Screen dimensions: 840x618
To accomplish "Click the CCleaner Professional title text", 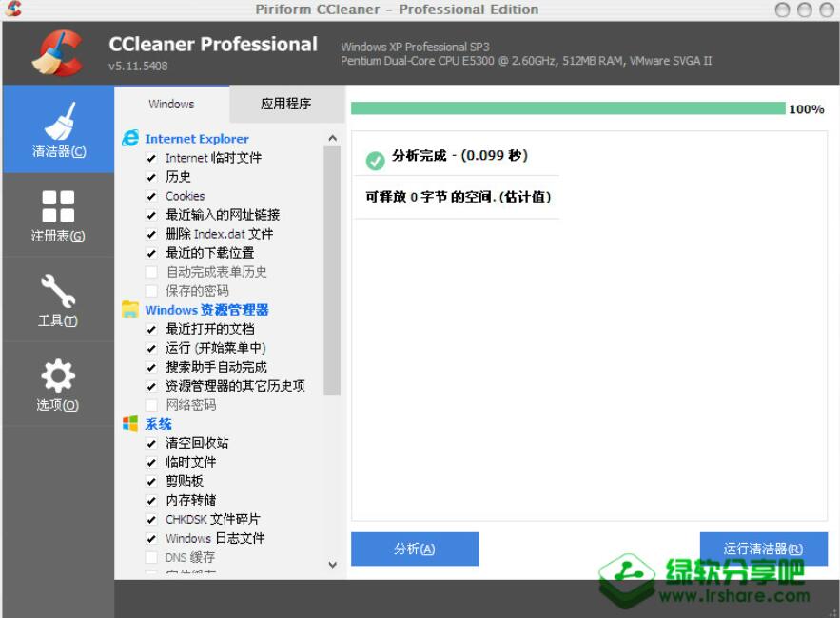I will pyautogui.click(x=213, y=44).
